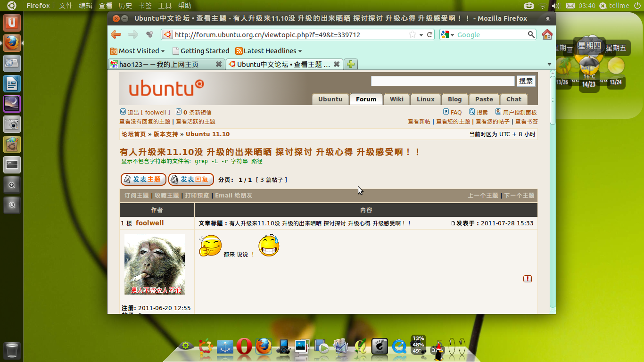Image resolution: width=644 pixels, height=362 pixels.
Task: Open the mail envelope indicator in top panel
Action: coord(570,6)
